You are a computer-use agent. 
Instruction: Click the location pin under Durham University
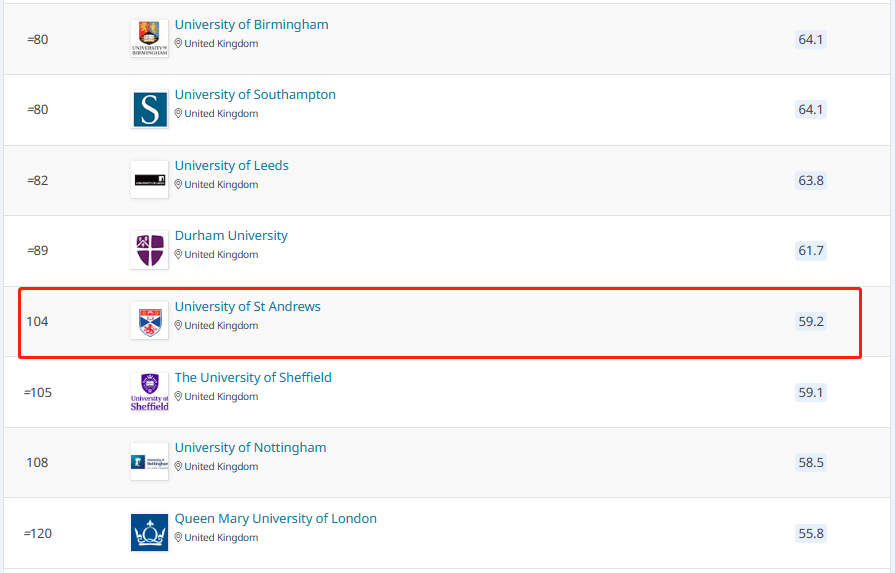pos(179,255)
